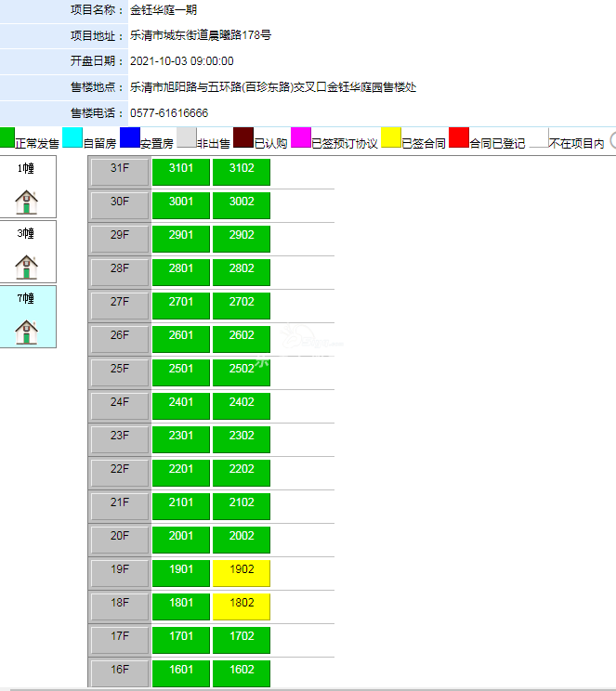Open unit 1801
This screenshot has width=616, height=691.
181,607
